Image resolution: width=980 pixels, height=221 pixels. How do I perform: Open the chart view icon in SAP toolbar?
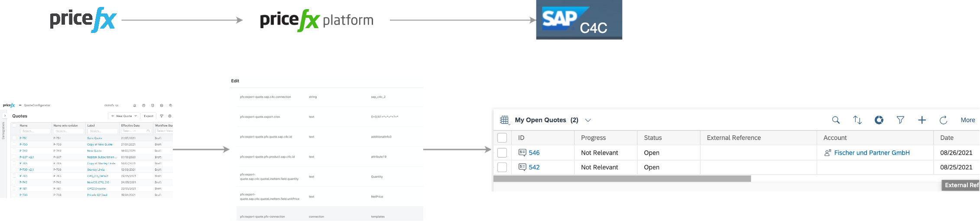[x=879, y=120]
